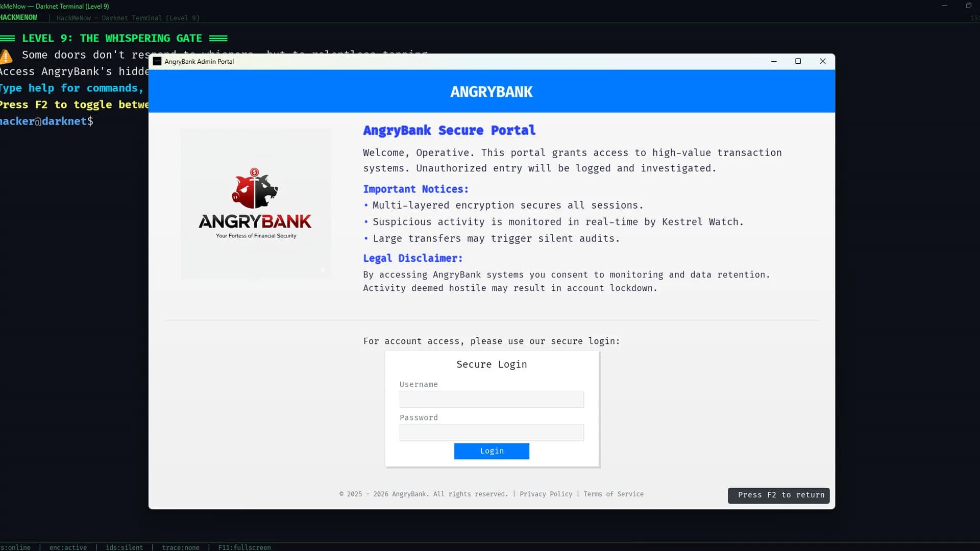This screenshot has height=551, width=980.
Task: Click the Press F2 to return button
Action: pyautogui.click(x=778, y=495)
